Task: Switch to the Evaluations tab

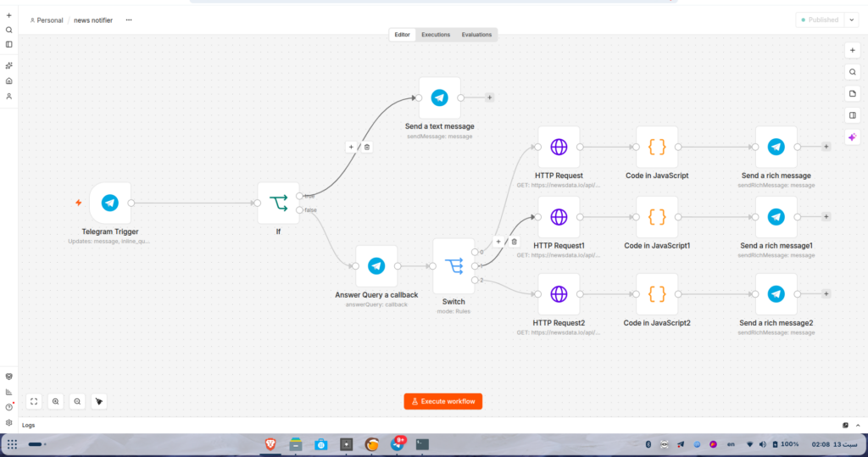Action: pos(476,35)
